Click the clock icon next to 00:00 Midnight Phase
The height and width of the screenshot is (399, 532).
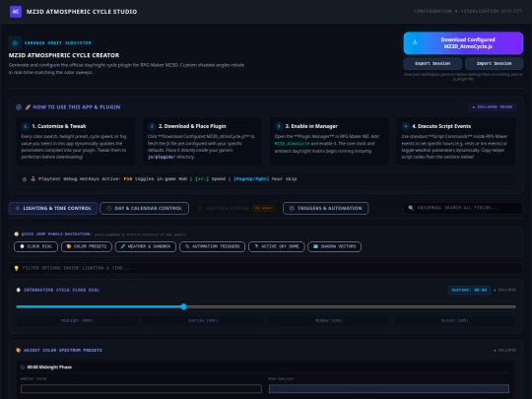[23, 367]
